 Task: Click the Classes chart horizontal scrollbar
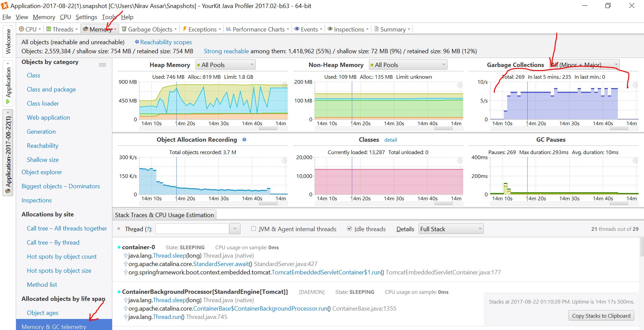pos(444,204)
